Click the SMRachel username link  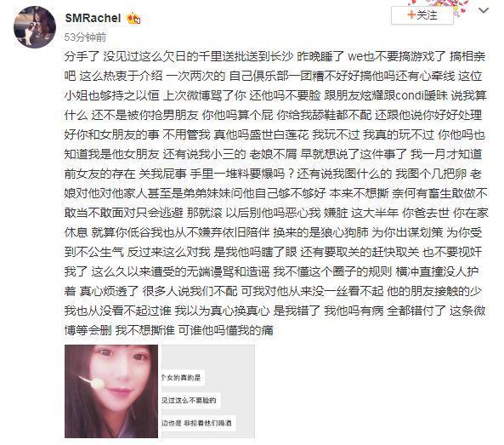click(93, 18)
